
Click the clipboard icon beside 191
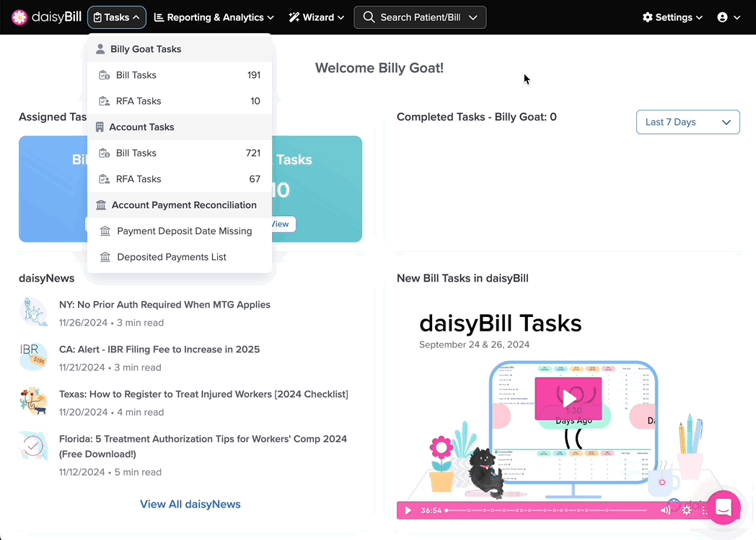pyautogui.click(x=104, y=75)
